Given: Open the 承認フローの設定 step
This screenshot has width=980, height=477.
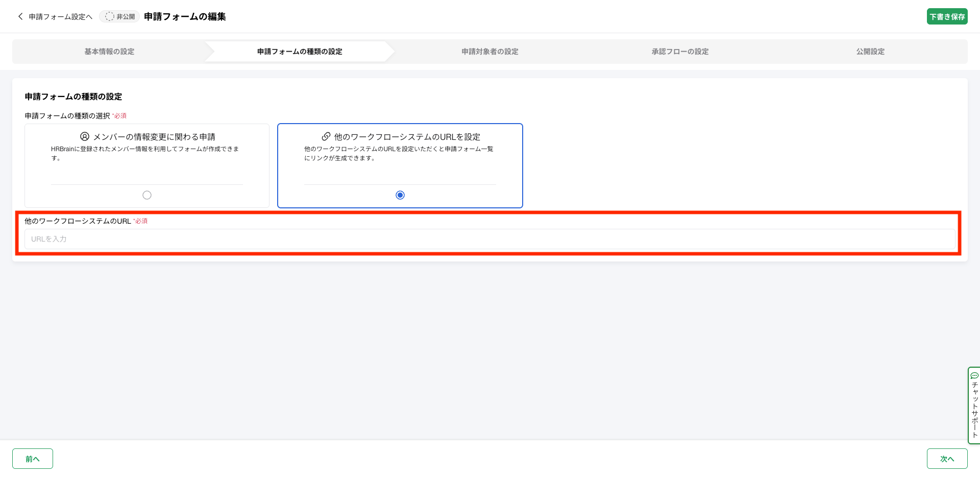Looking at the screenshot, I should [x=680, y=52].
